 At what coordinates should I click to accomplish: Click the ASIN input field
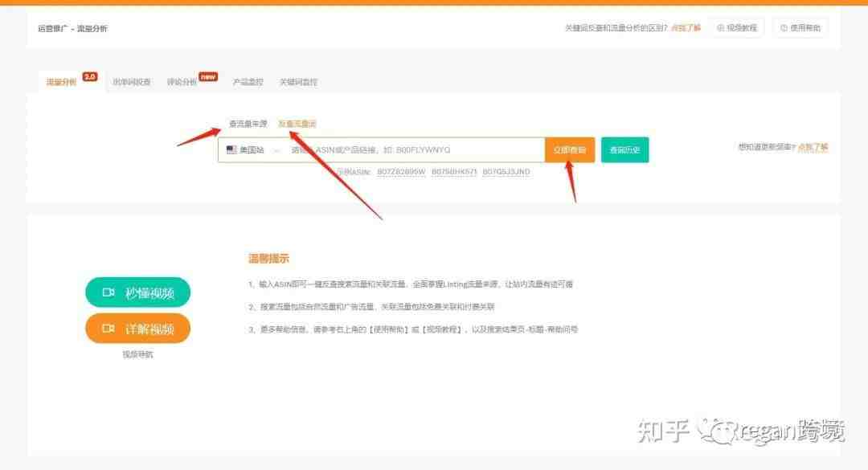click(416, 150)
